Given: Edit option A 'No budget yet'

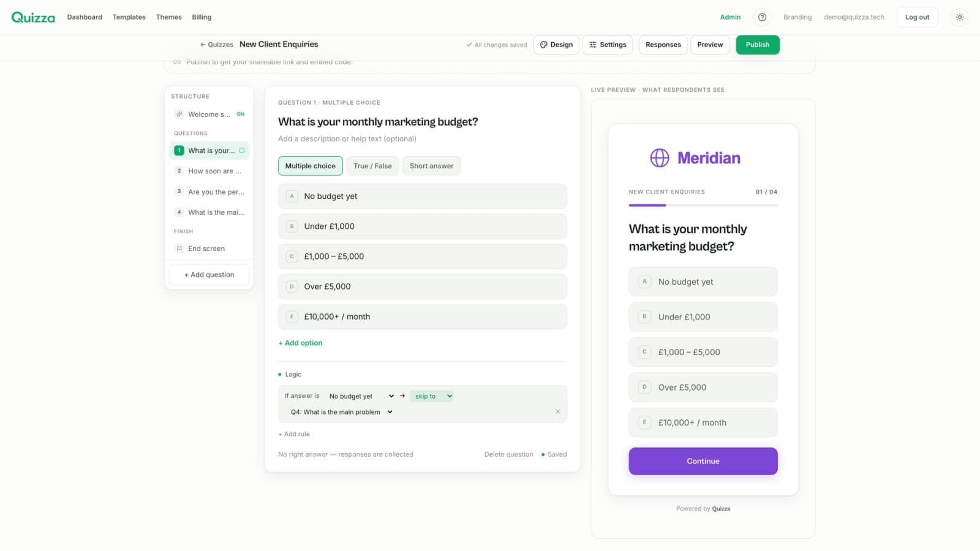Looking at the screenshot, I should coord(423,197).
